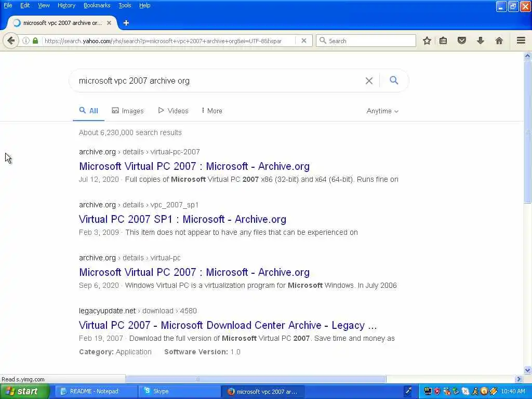Go back with the browser back arrow
Image resolution: width=532 pixels, height=399 pixels.
pyautogui.click(x=11, y=41)
